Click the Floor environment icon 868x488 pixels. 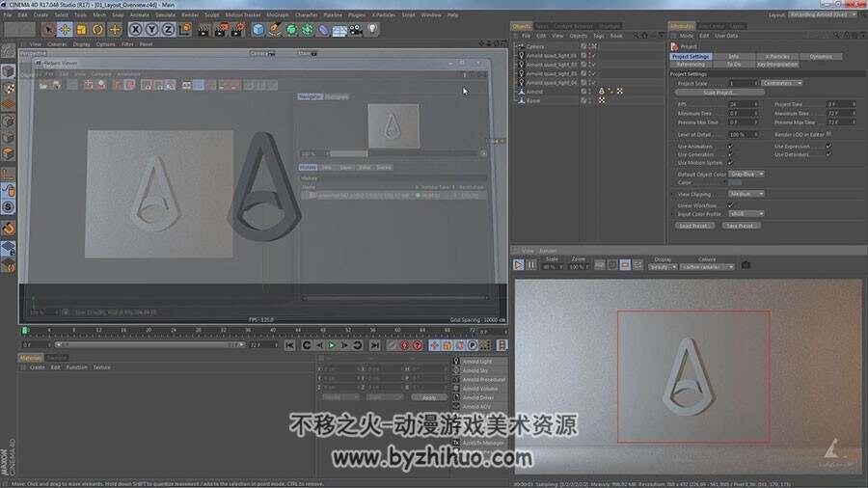click(x=339, y=29)
